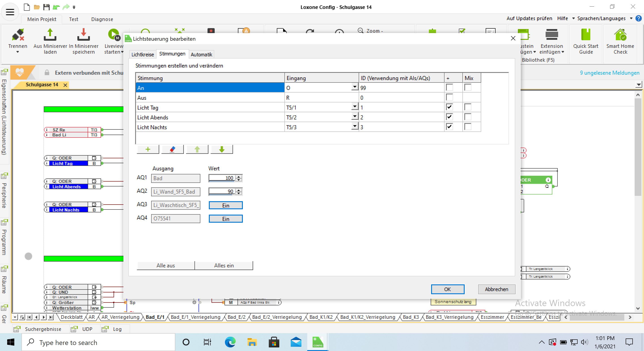644x351 pixels.
Task: Click the green down arrow move button
Action: coord(222,149)
